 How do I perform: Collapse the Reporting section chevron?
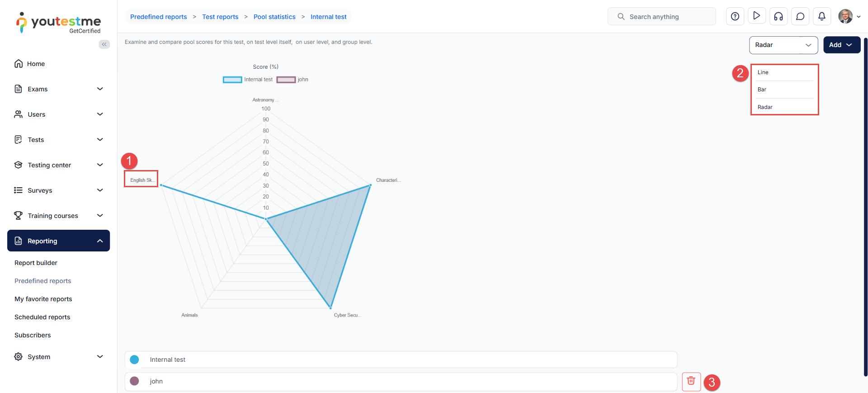(100, 241)
